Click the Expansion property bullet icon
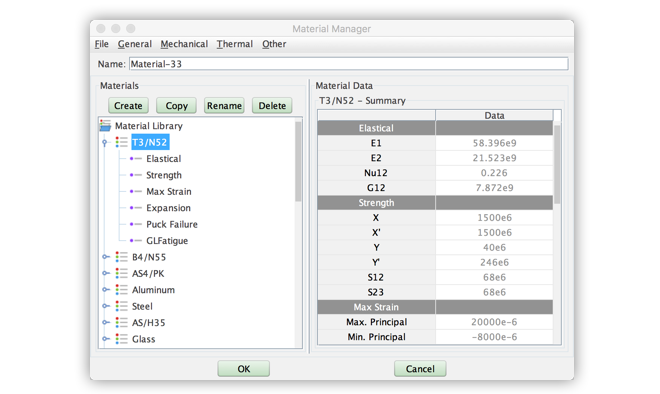660x394 pixels. [x=136, y=208]
